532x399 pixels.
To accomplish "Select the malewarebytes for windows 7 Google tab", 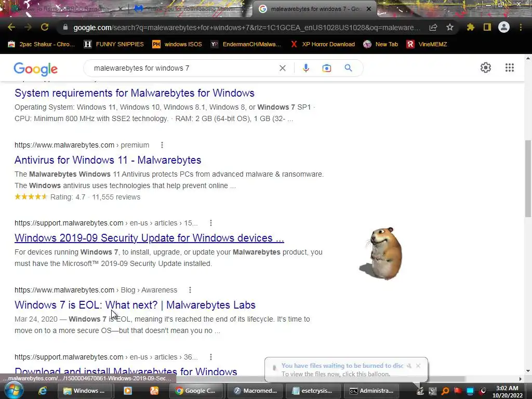I will [x=312, y=9].
